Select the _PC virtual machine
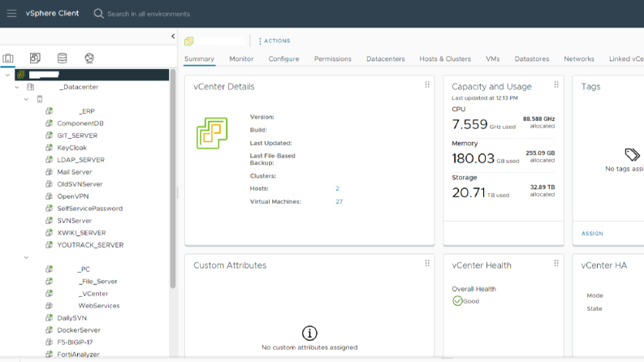 pos(84,269)
